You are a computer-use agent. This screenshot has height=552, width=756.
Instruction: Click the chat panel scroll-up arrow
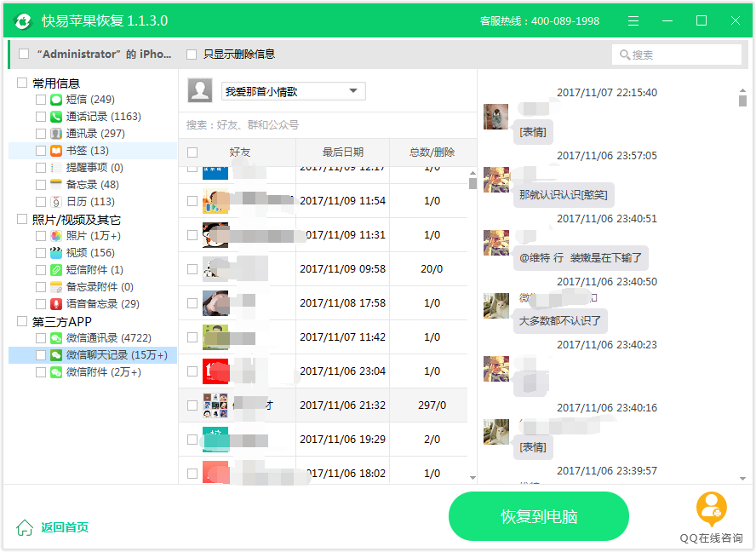click(x=742, y=90)
